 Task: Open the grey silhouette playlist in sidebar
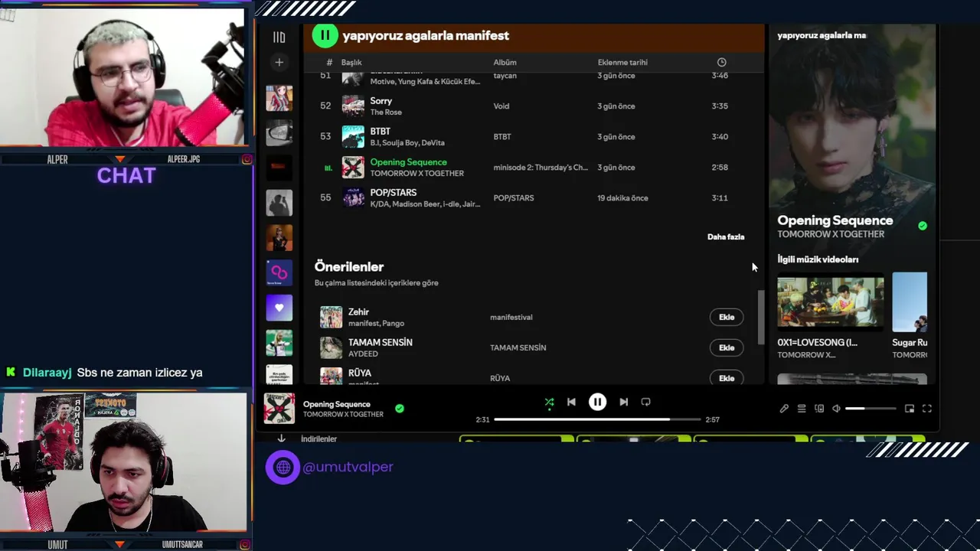(279, 203)
